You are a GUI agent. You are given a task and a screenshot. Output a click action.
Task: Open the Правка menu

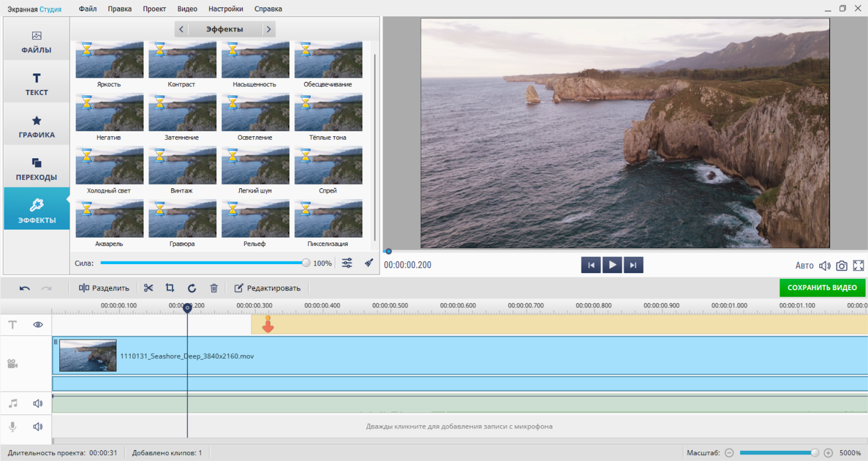[x=119, y=9]
